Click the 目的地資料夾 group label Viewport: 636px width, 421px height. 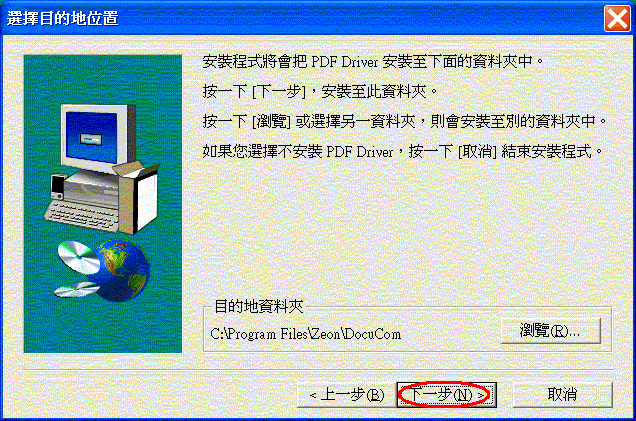tap(259, 306)
